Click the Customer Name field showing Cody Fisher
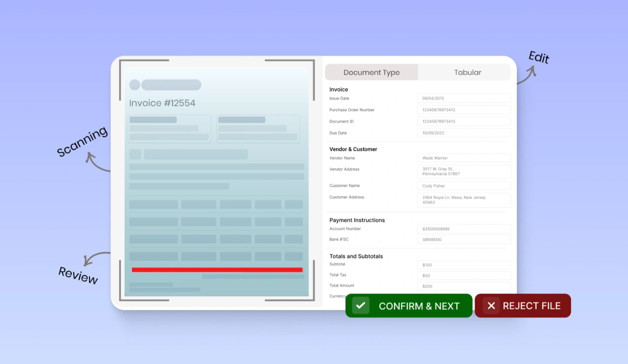 [x=463, y=185]
